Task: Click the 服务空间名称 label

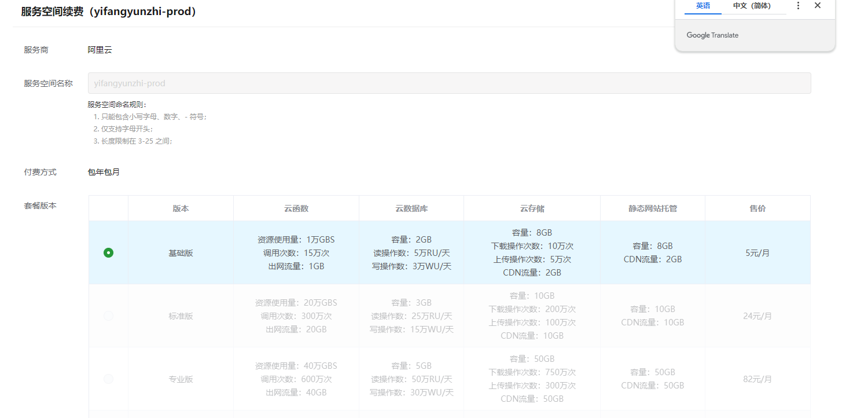Action: point(48,83)
